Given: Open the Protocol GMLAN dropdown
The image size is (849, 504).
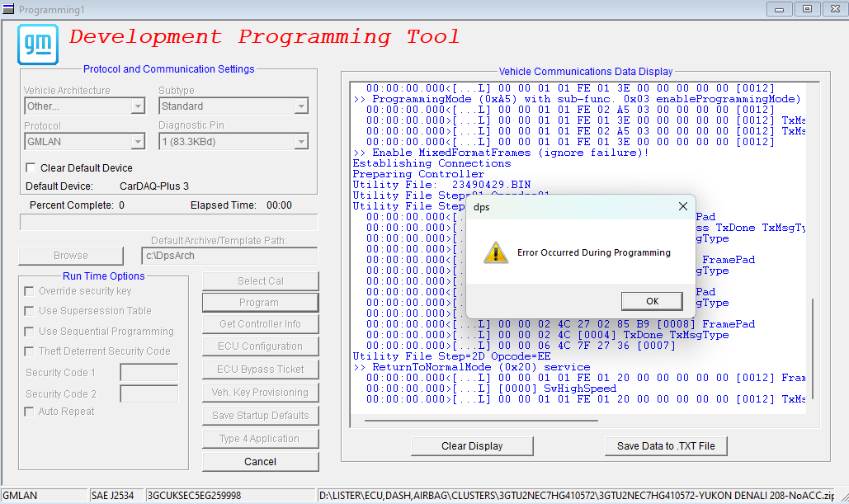Looking at the screenshot, I should point(138,142).
